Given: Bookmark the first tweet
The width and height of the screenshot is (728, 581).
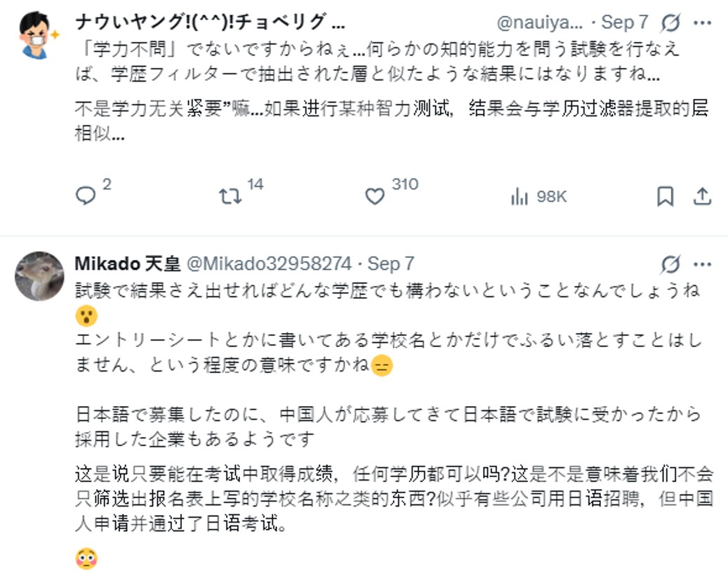Looking at the screenshot, I should click(665, 197).
